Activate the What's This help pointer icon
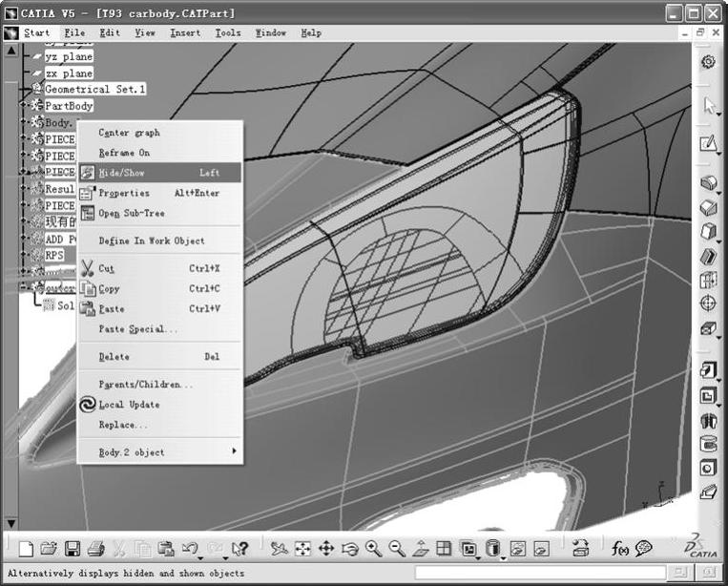 click(240, 549)
